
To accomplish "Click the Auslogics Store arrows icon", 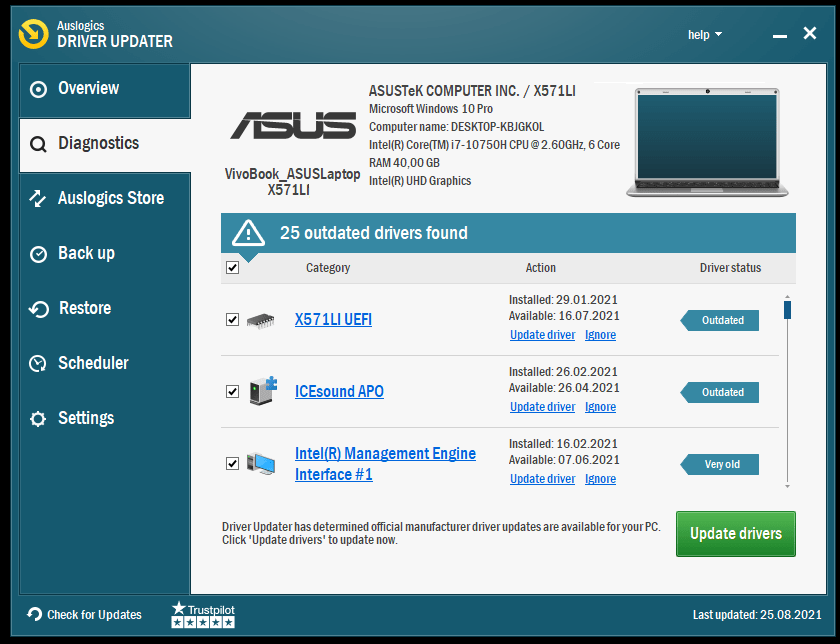I will [38, 199].
